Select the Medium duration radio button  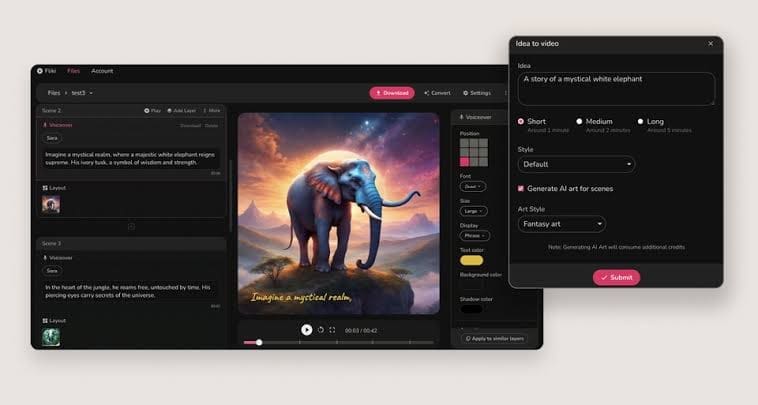point(580,121)
